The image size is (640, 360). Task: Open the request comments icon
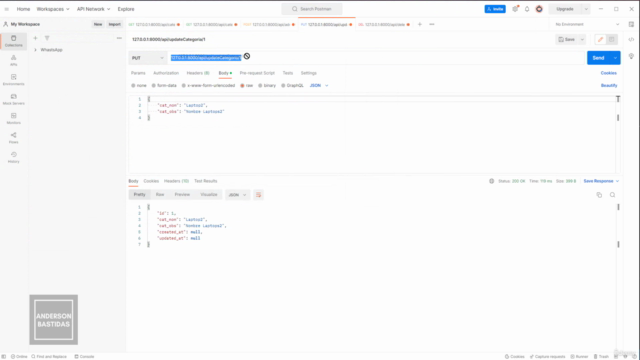coord(611,40)
